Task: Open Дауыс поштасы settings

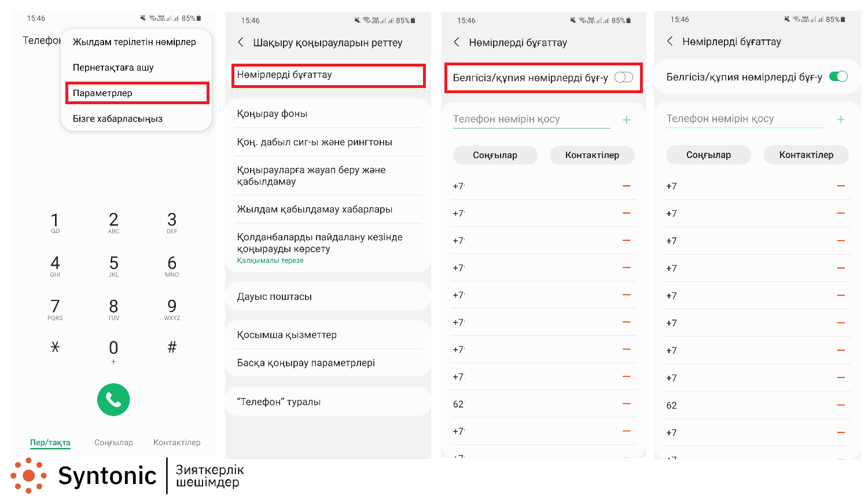Action: point(328,296)
